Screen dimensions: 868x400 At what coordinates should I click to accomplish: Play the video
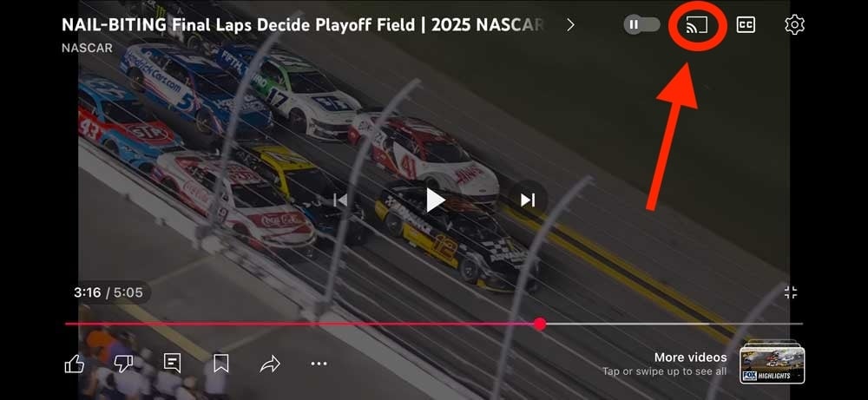coord(435,200)
